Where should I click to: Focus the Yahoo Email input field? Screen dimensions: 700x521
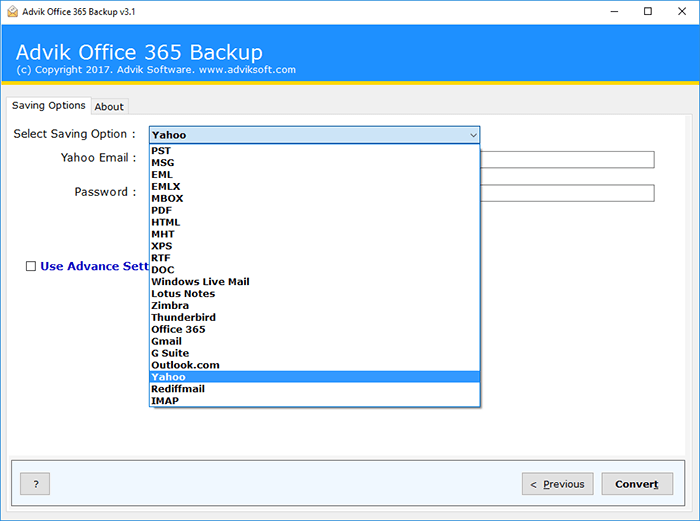click(567, 159)
